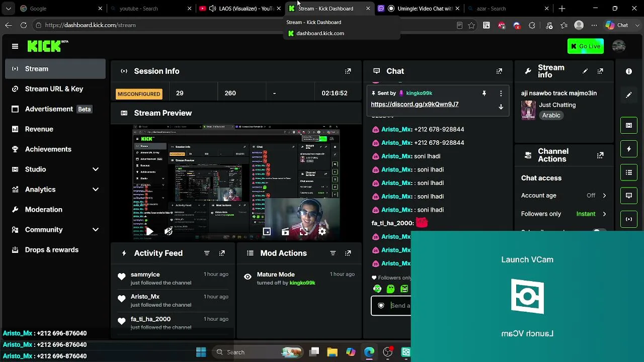Filter the Mod Actions list

pyautogui.click(x=333, y=253)
